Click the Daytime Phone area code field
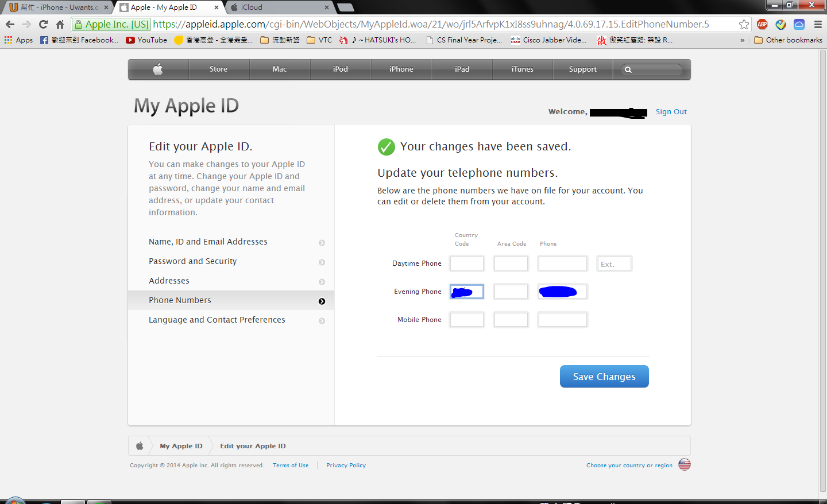Image resolution: width=827 pixels, height=504 pixels. (511, 263)
